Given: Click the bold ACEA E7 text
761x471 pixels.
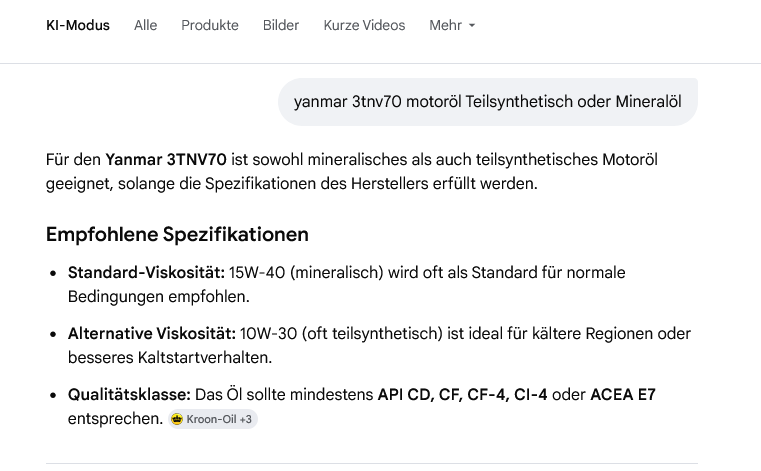Looking at the screenshot, I should tap(623, 395).
